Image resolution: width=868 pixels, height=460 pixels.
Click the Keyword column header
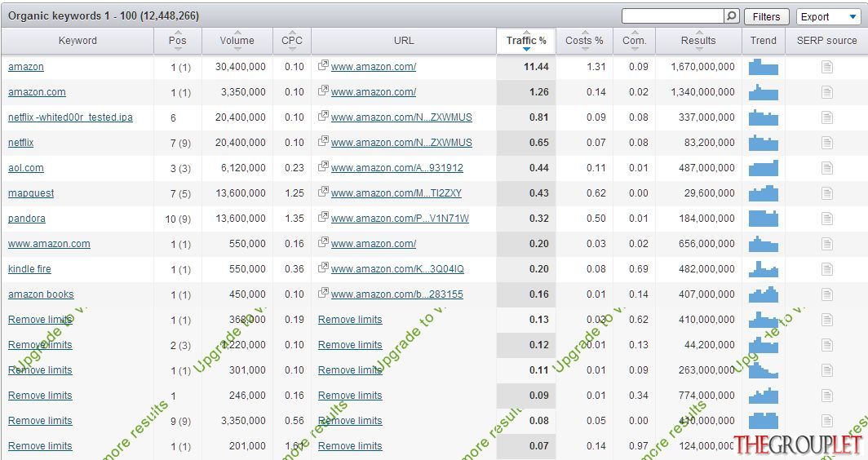77,41
